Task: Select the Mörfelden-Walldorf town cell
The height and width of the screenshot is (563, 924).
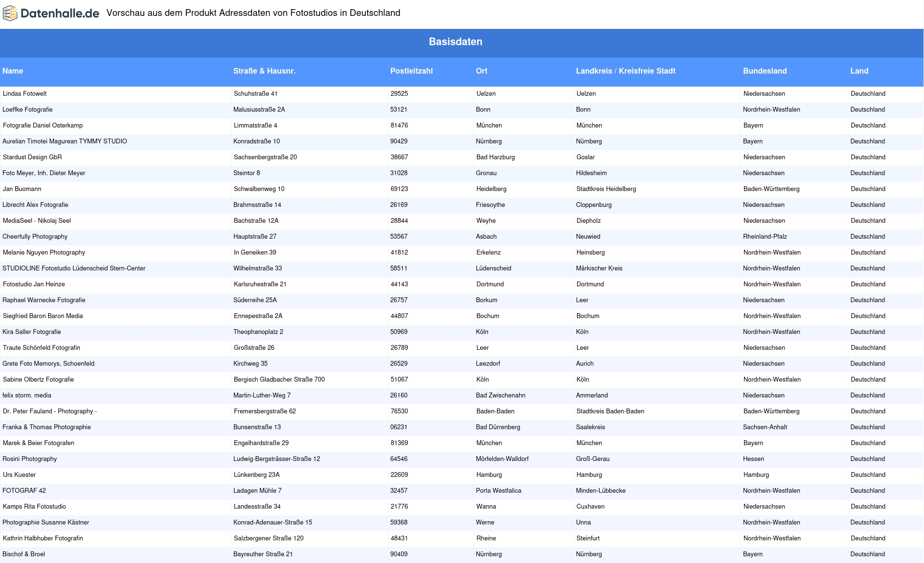Action: pos(502,459)
